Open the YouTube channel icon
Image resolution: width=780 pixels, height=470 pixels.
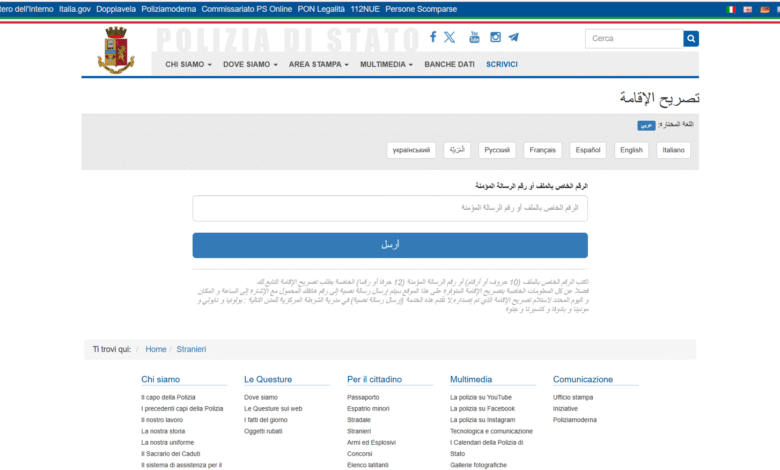(x=473, y=37)
